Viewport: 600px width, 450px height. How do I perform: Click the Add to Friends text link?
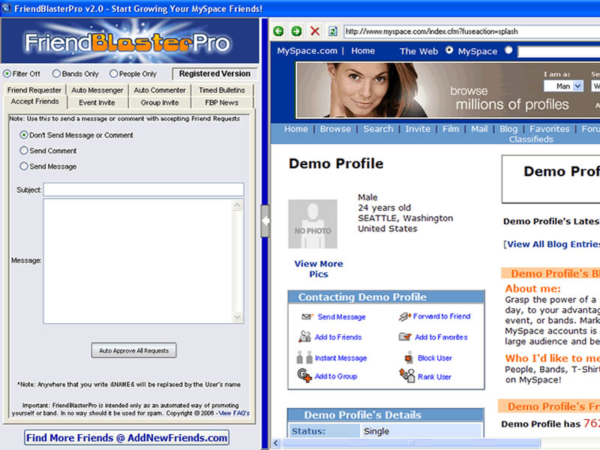(x=338, y=337)
